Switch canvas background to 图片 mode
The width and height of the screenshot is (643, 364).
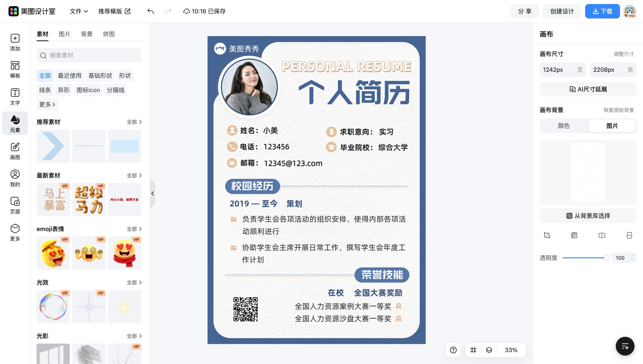(x=612, y=126)
